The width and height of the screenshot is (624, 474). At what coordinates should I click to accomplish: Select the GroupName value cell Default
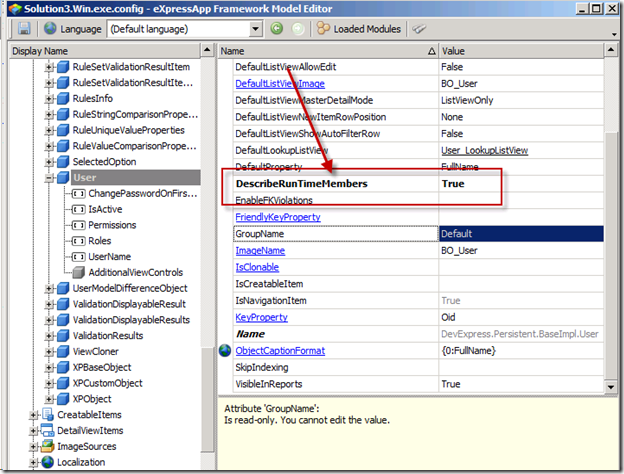click(521, 234)
